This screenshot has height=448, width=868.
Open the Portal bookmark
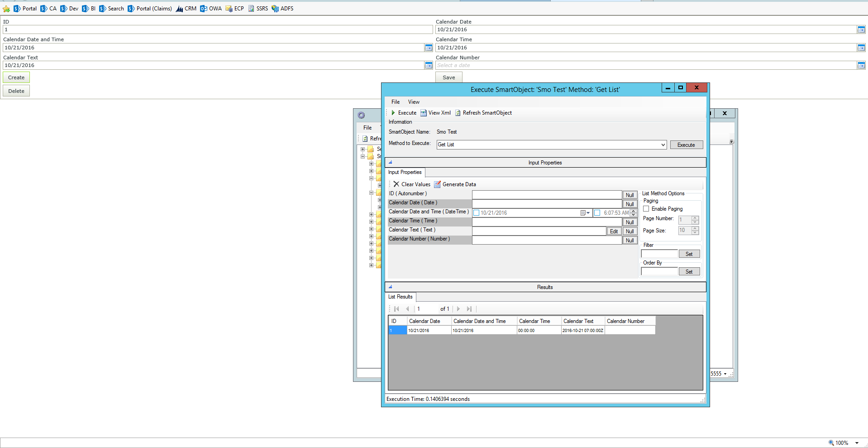25,9
